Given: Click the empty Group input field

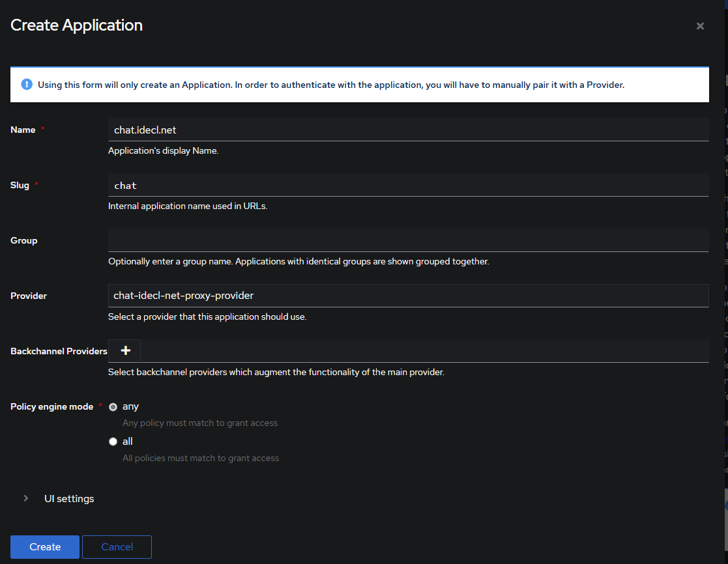Looking at the screenshot, I should click(408, 240).
